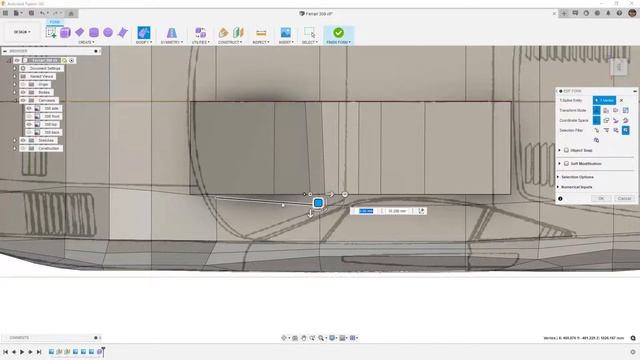This screenshot has width=640, height=360.
Task: Select the Pan hand tool in navigation bar
Action: click(x=304, y=338)
